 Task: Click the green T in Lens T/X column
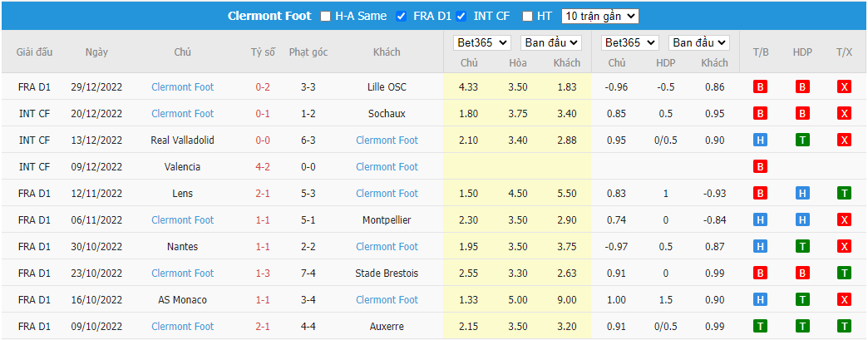point(844,193)
